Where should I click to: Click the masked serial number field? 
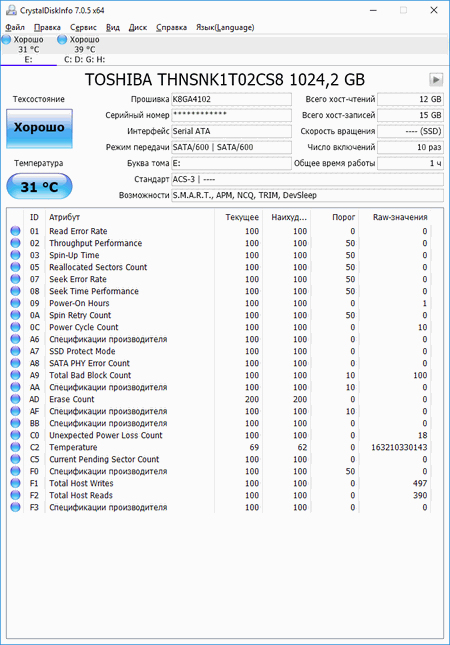click(231, 115)
